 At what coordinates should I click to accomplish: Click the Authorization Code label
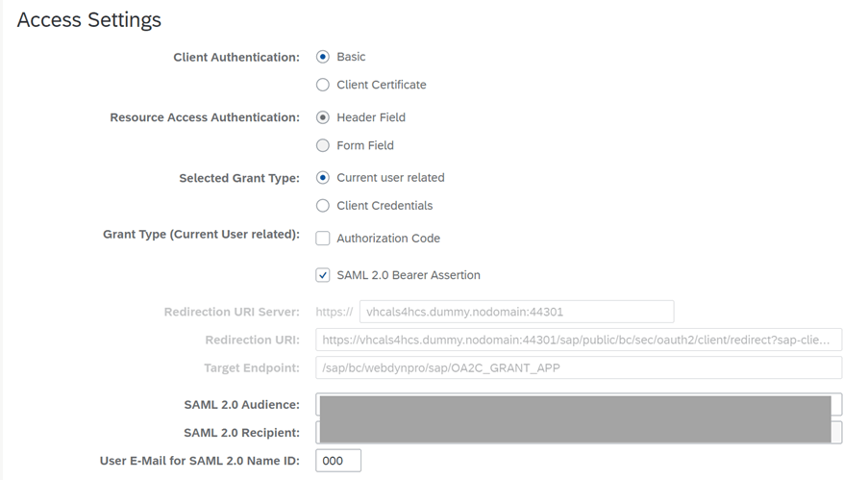point(388,239)
